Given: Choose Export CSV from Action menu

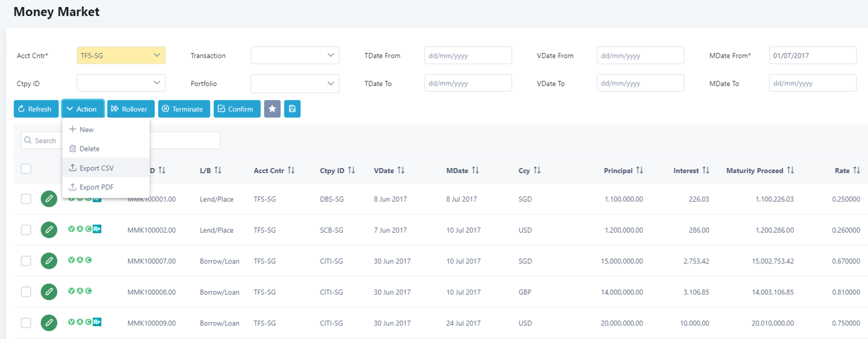Looking at the screenshot, I should (x=97, y=168).
